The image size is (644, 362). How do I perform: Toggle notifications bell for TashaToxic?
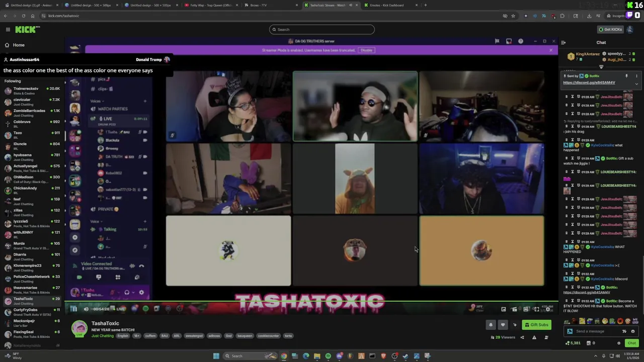pos(491,325)
